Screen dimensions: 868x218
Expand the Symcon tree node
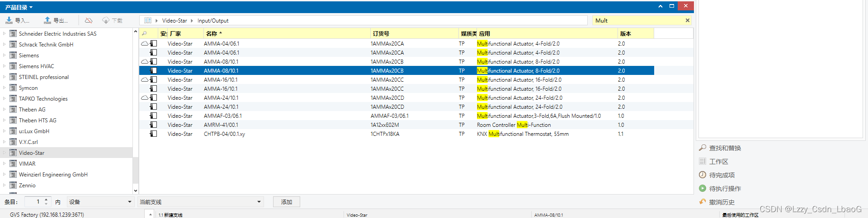[x=5, y=88]
